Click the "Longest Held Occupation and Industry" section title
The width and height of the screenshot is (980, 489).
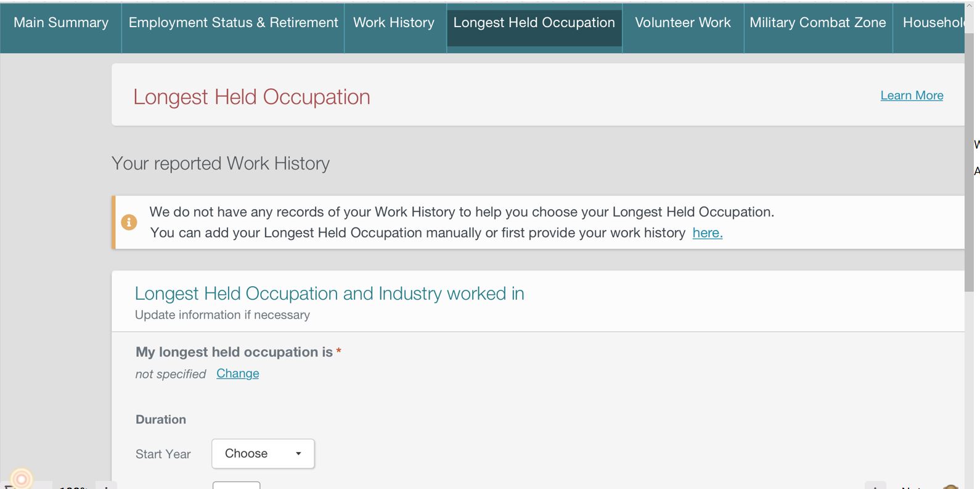coord(329,294)
